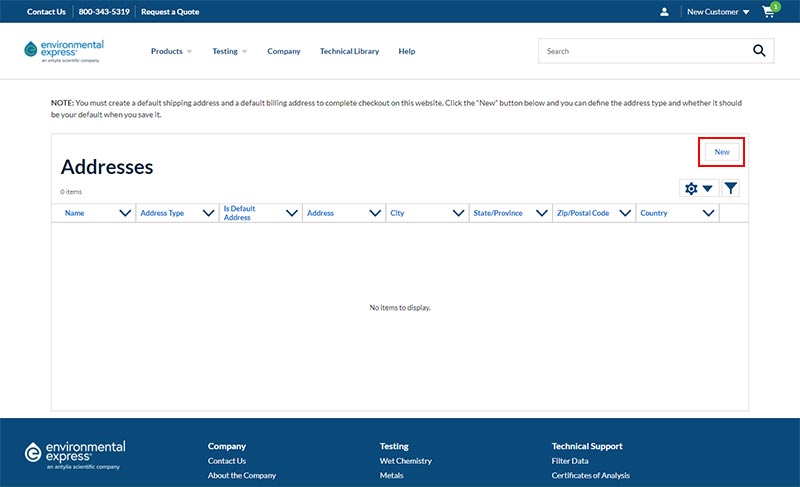Click the search magnifying glass icon
This screenshot has height=487, width=800.
click(759, 51)
